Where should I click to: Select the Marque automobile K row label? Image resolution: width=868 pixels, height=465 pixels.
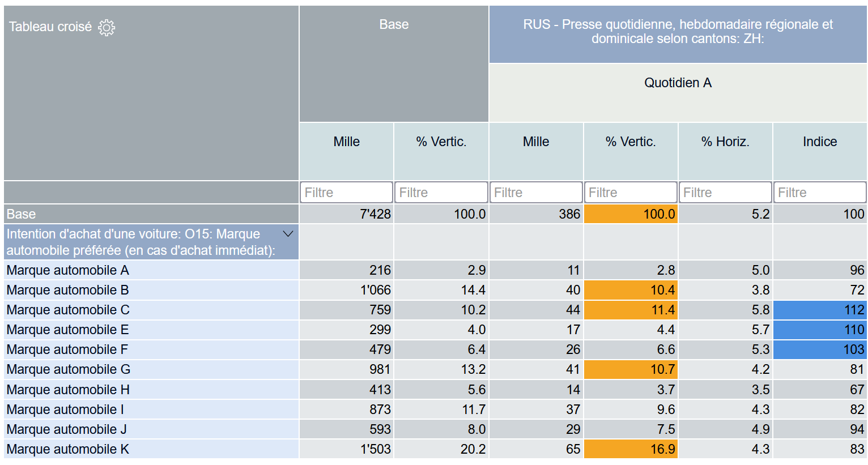click(x=68, y=449)
